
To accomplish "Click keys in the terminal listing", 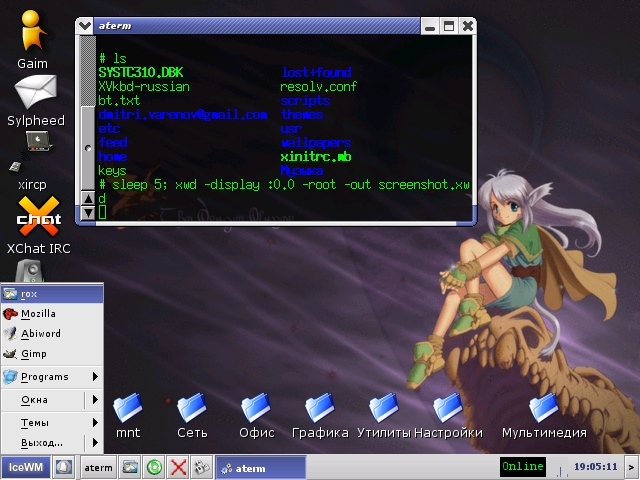I will click(x=112, y=171).
